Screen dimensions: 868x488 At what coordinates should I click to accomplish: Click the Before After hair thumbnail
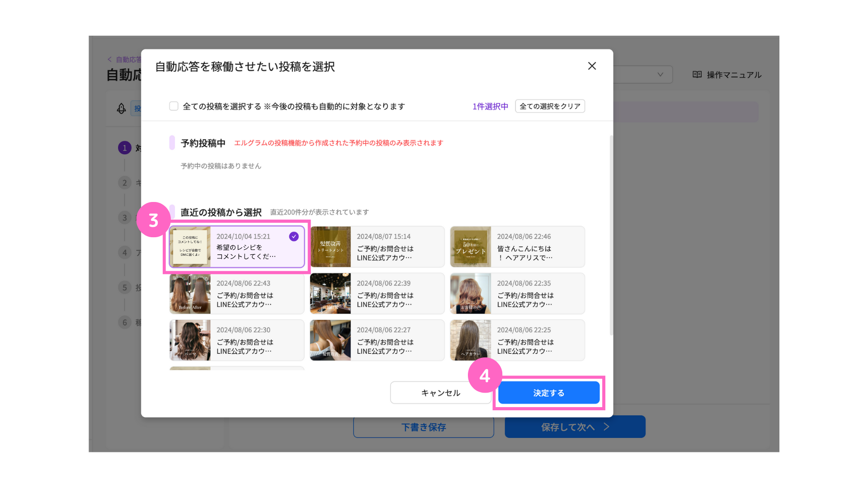pos(190,294)
